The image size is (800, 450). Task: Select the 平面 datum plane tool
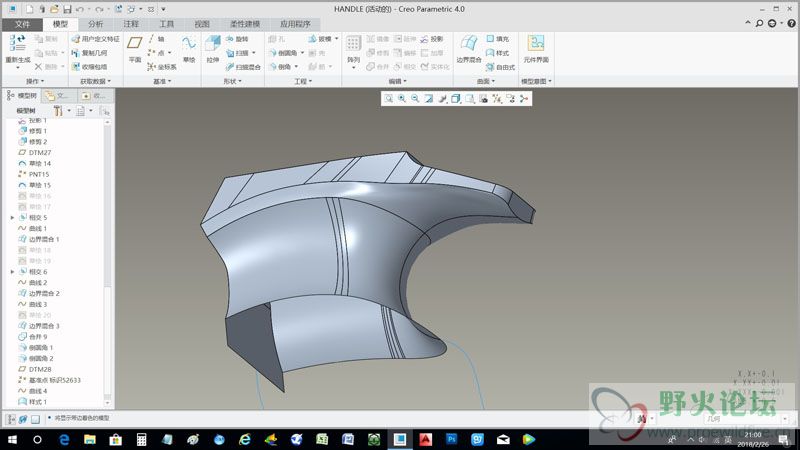coord(135,48)
